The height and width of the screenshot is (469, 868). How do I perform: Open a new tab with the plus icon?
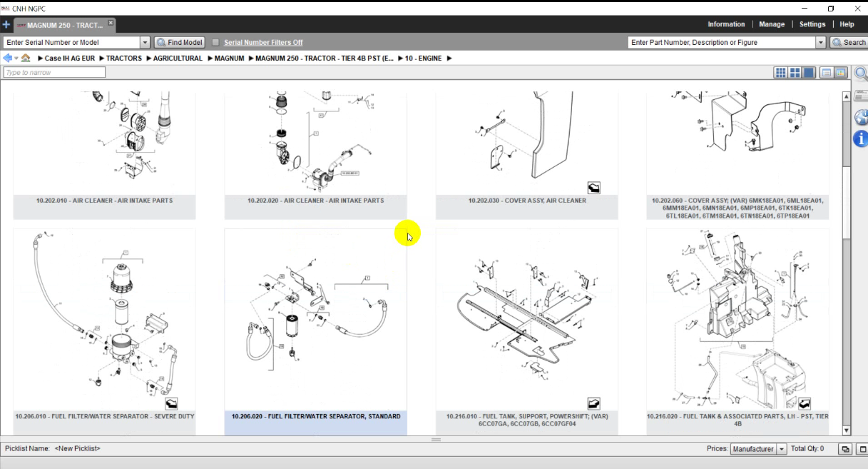6,24
